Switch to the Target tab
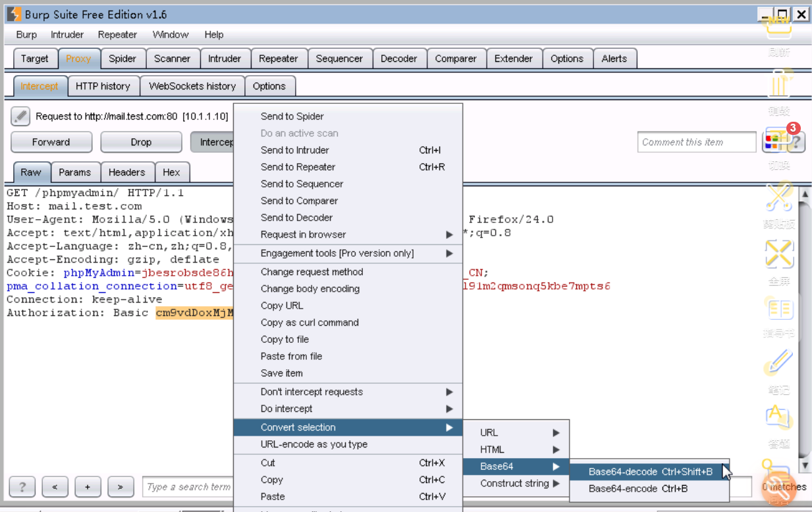The width and height of the screenshot is (812, 512). point(35,59)
